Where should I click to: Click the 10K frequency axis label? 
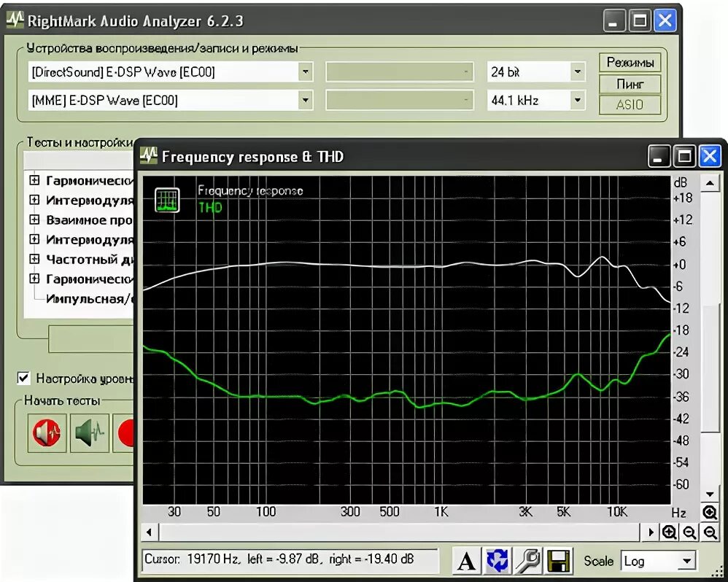coord(618,512)
